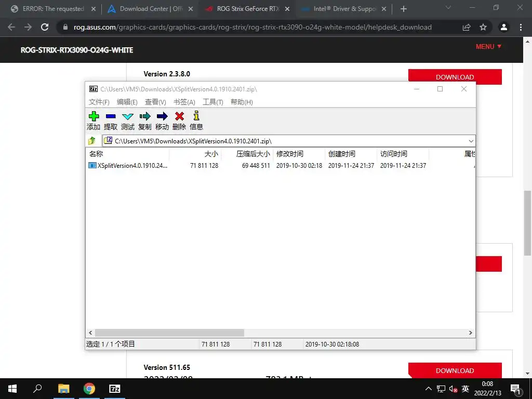
Task: Open the notification center icon
Action: [515, 389]
